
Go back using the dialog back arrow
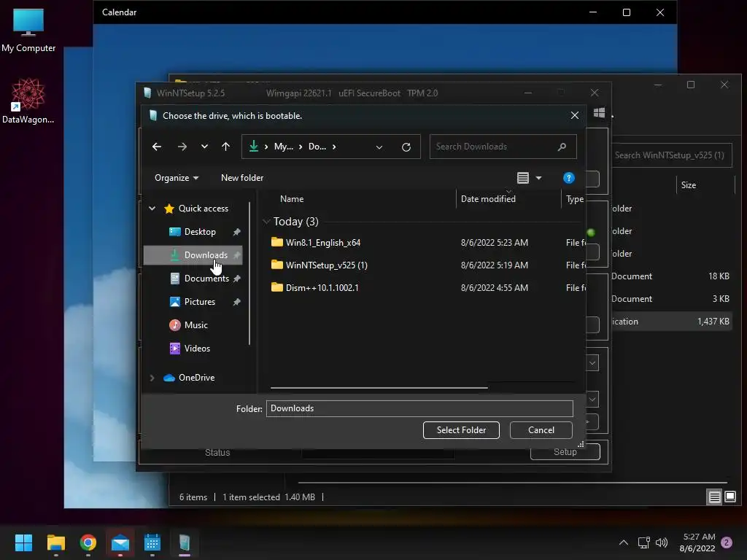tap(157, 147)
